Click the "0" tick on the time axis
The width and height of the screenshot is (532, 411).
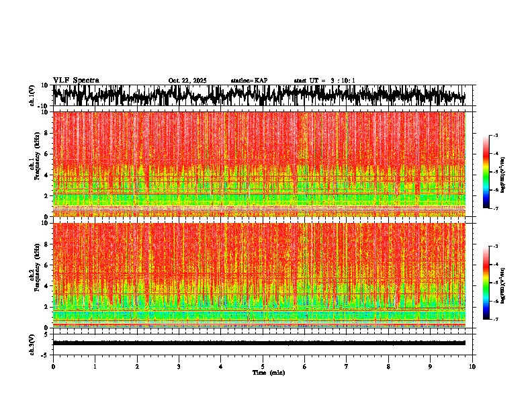coord(53,367)
